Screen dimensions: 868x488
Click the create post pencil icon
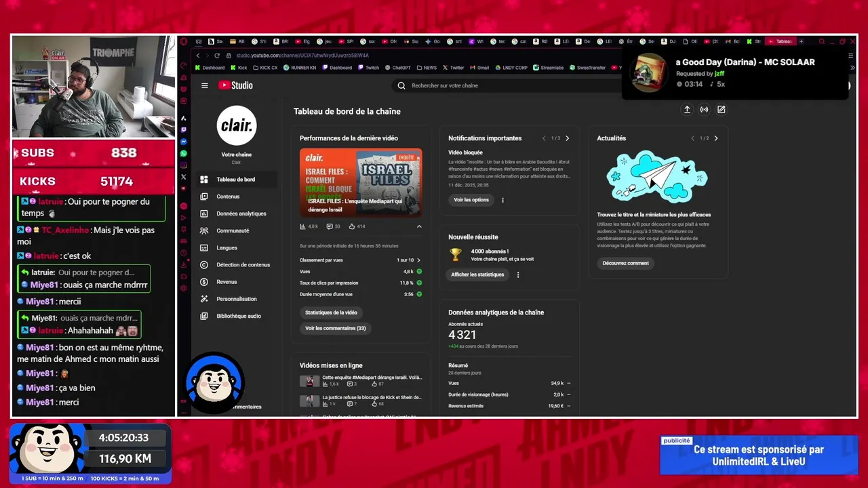coord(722,109)
